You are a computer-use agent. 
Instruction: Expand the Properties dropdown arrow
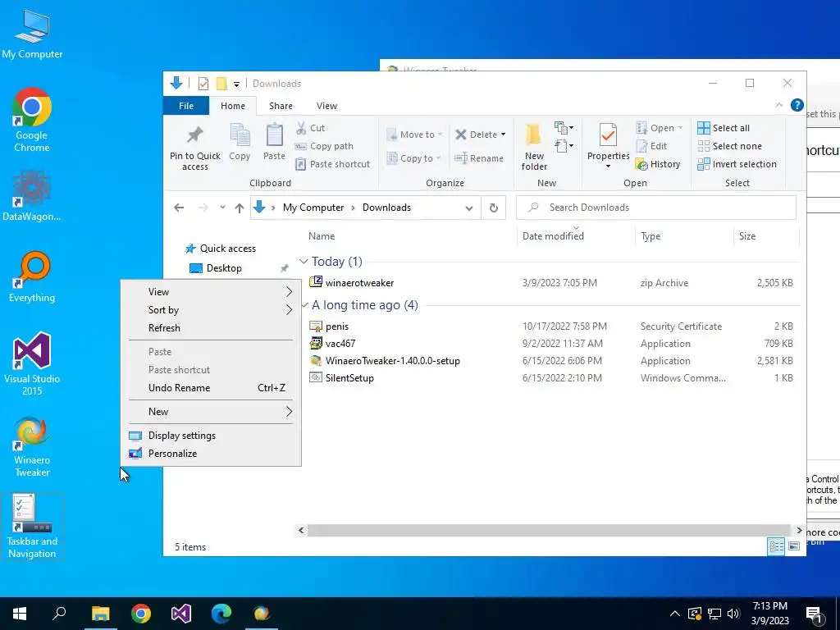pyautogui.click(x=608, y=167)
